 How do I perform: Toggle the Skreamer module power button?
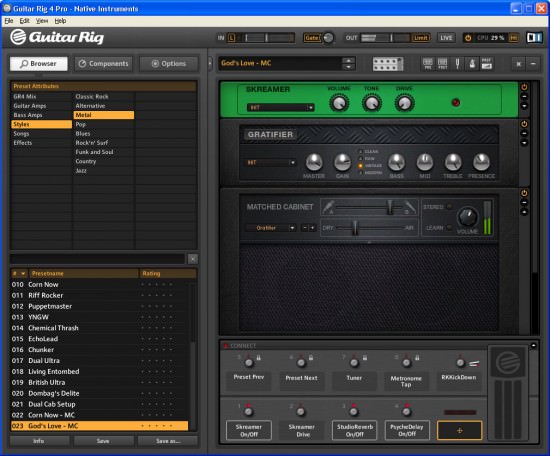(524, 87)
